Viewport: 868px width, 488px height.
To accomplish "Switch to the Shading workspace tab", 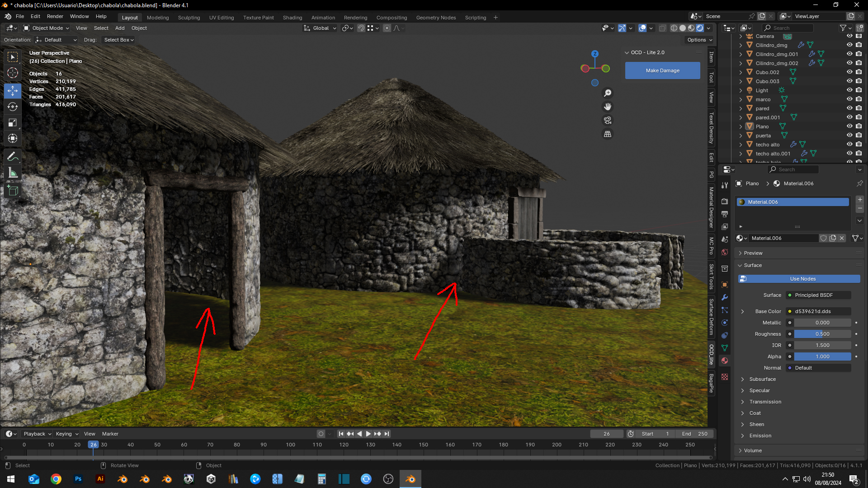I will [x=292, y=18].
